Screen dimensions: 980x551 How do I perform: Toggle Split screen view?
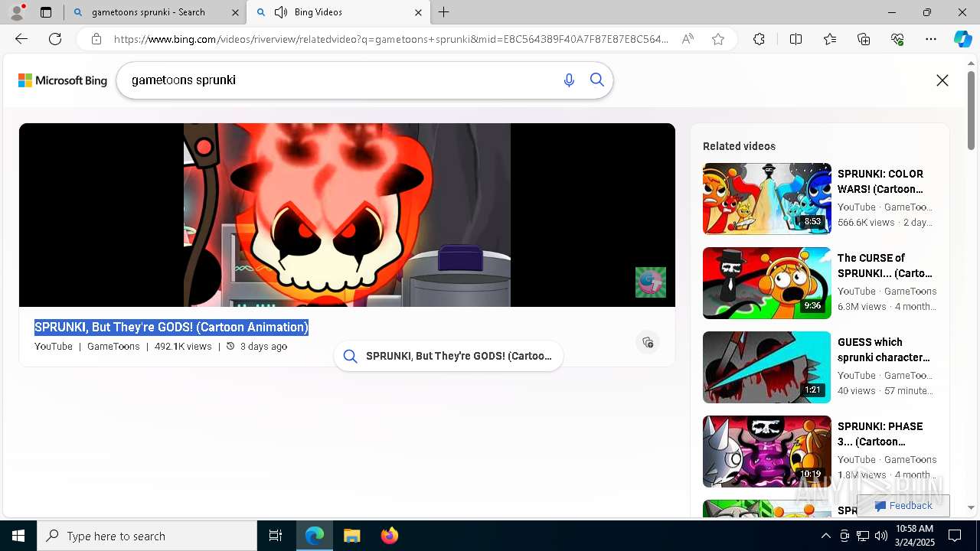[x=795, y=39]
